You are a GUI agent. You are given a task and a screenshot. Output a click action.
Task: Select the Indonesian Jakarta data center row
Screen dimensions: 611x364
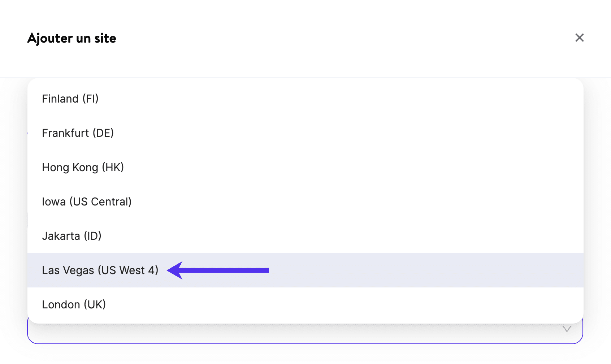tap(71, 236)
